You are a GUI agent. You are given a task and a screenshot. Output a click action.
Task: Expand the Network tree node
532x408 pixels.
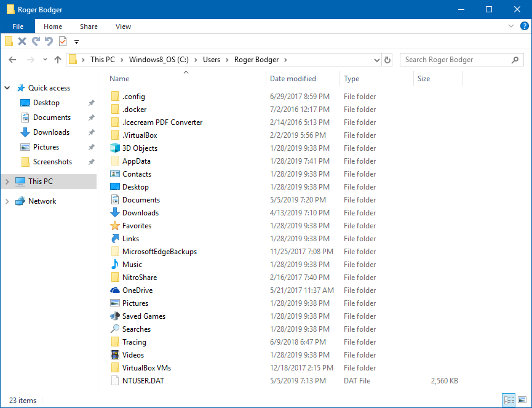[7, 201]
